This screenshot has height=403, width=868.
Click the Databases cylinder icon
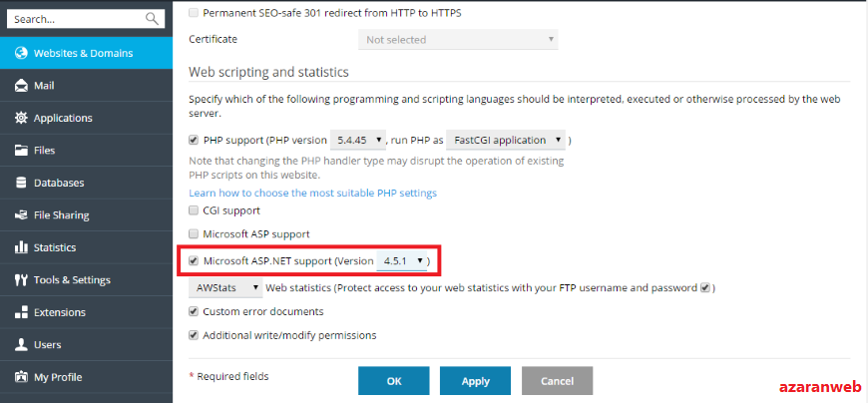(21, 183)
